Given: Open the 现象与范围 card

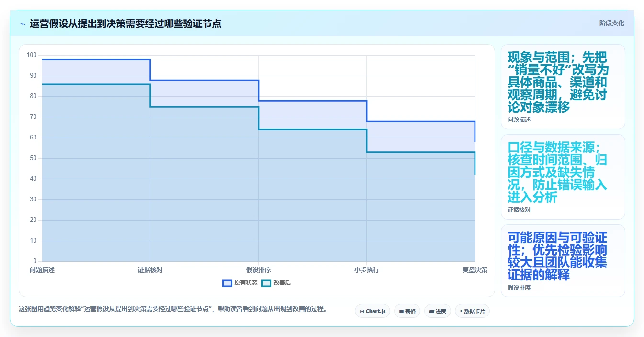Looking at the screenshot, I should pos(563,87).
